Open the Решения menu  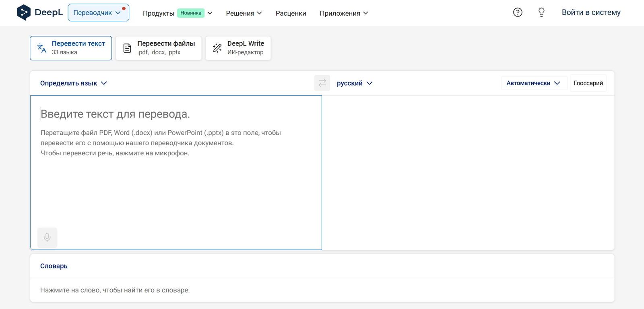point(244,13)
